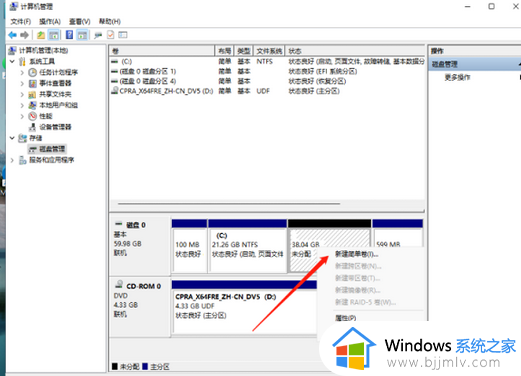
Task: Click the blue 主分区 legend swatch
Action: pyautogui.click(x=145, y=367)
